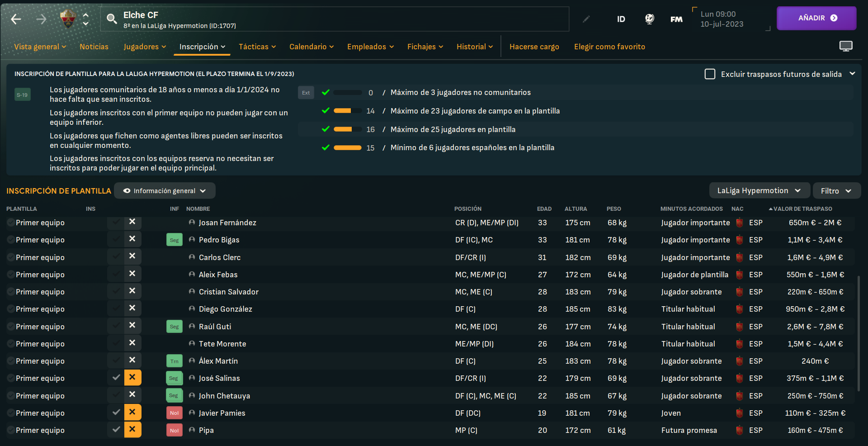
Task: Open the Vista general dropdown menu
Action: pos(40,47)
